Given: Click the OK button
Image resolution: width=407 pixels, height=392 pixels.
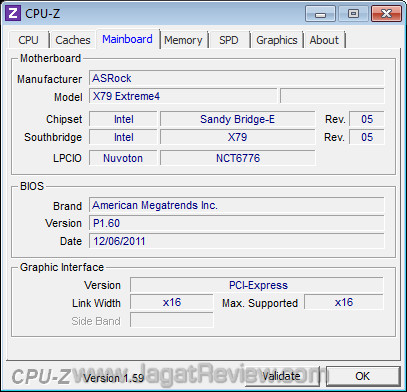Looking at the screenshot, I should pos(363,377).
